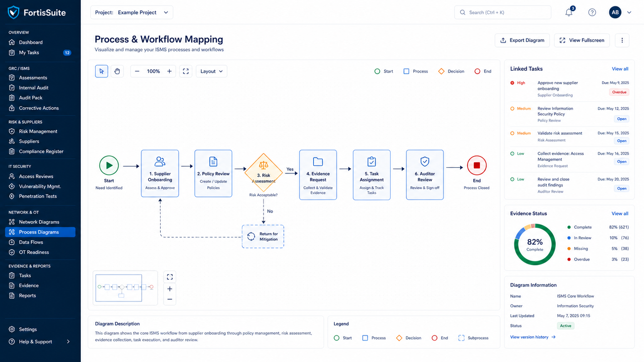
Task: Open the Project selector dropdown
Action: [x=132, y=12]
